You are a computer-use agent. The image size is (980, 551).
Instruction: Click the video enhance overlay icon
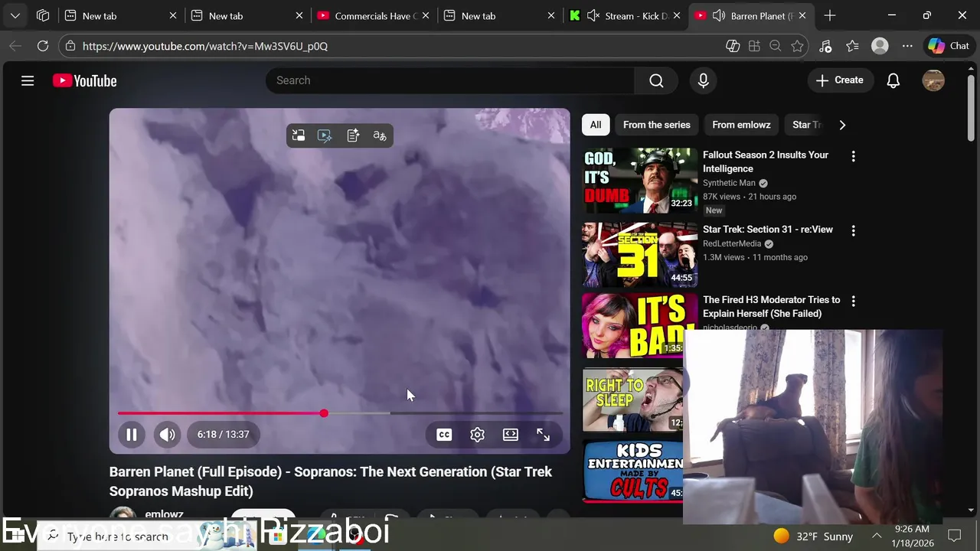325,135
